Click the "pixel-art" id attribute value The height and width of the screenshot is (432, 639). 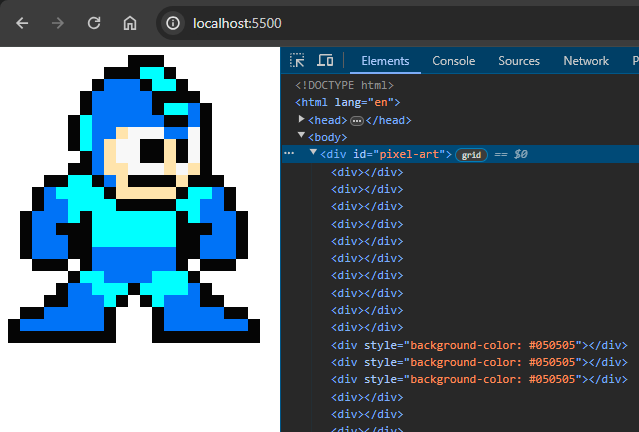[409, 154]
